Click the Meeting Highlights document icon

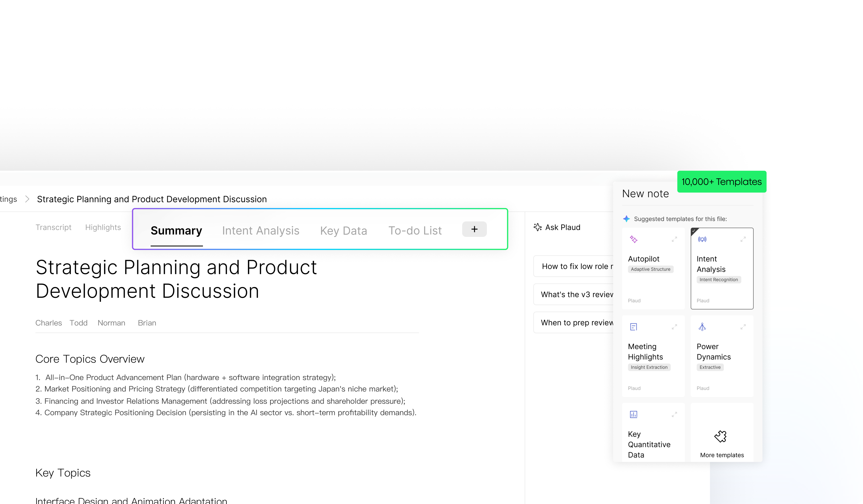[634, 327]
